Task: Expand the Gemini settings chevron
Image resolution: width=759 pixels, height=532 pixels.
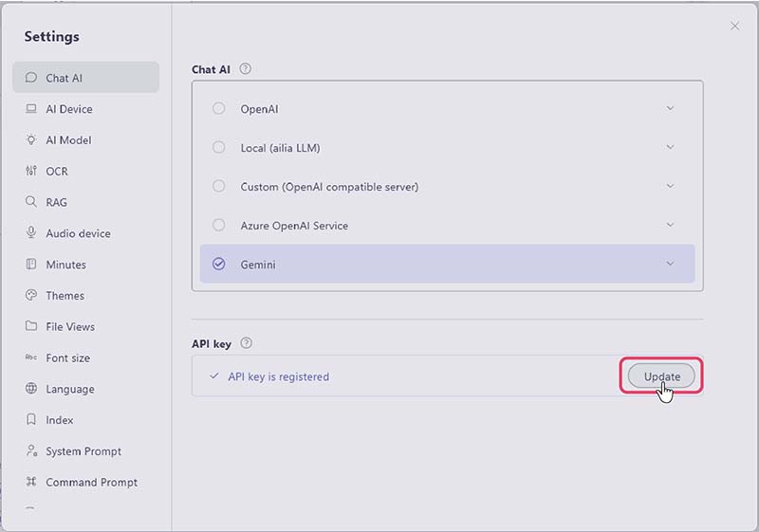Action: (670, 264)
